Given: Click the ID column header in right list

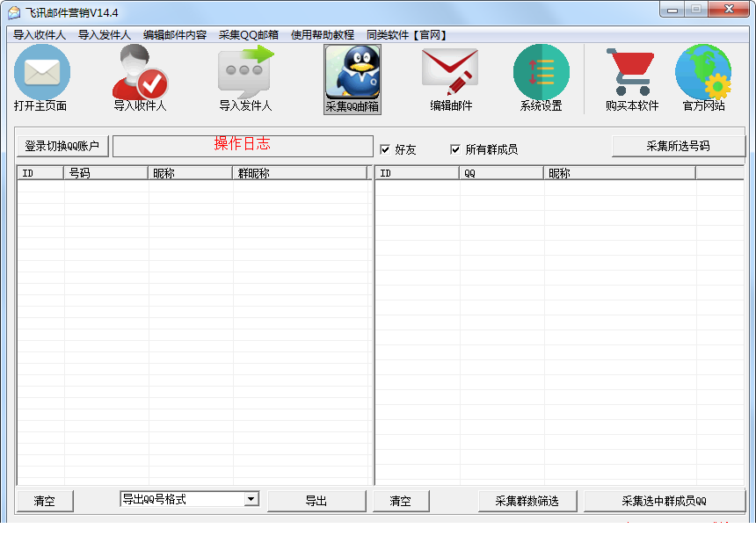Looking at the screenshot, I should (x=417, y=173).
